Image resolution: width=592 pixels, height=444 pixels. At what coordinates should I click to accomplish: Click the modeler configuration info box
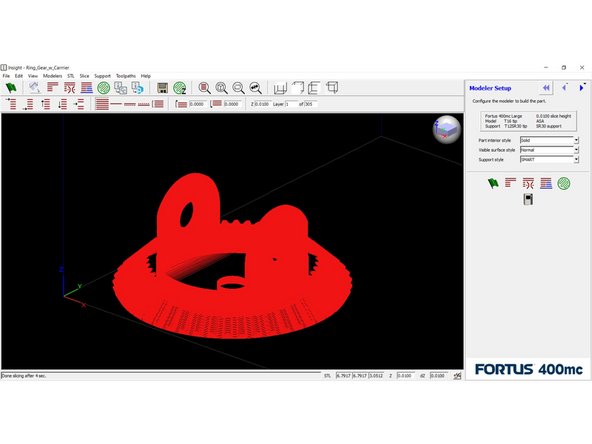pos(528,121)
